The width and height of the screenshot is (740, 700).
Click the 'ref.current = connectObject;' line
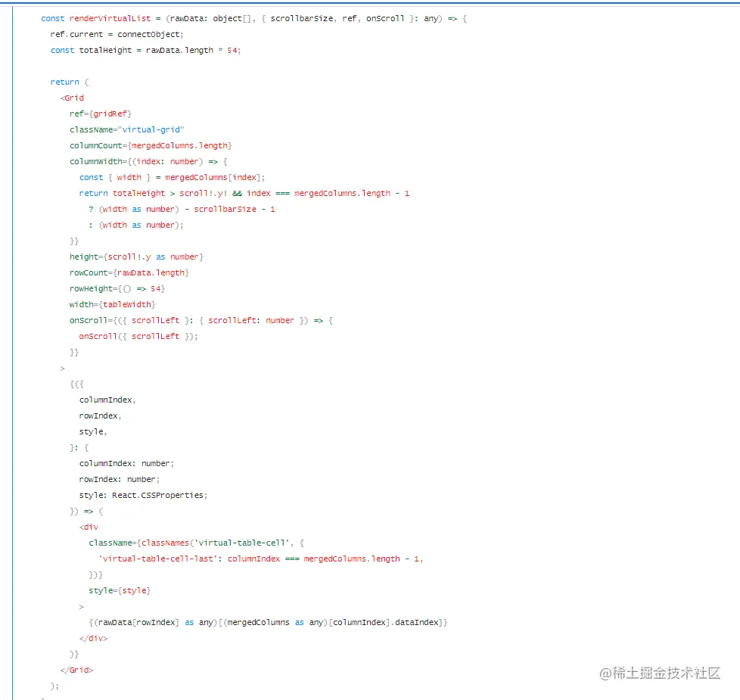click(117, 35)
